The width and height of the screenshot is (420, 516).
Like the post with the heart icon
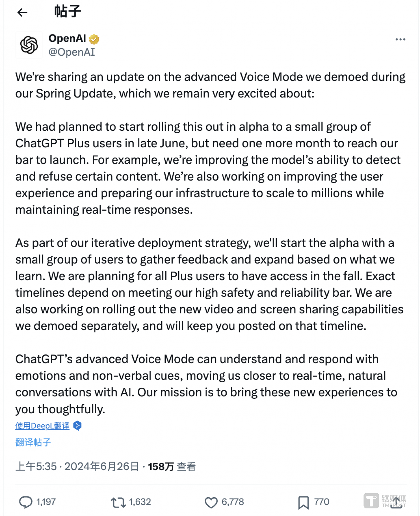(211, 502)
